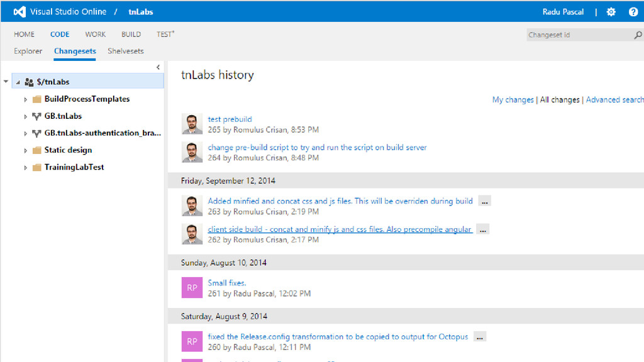The width and height of the screenshot is (644, 362).
Task: Click the 'tnLabs history' heading
Action: [217, 75]
